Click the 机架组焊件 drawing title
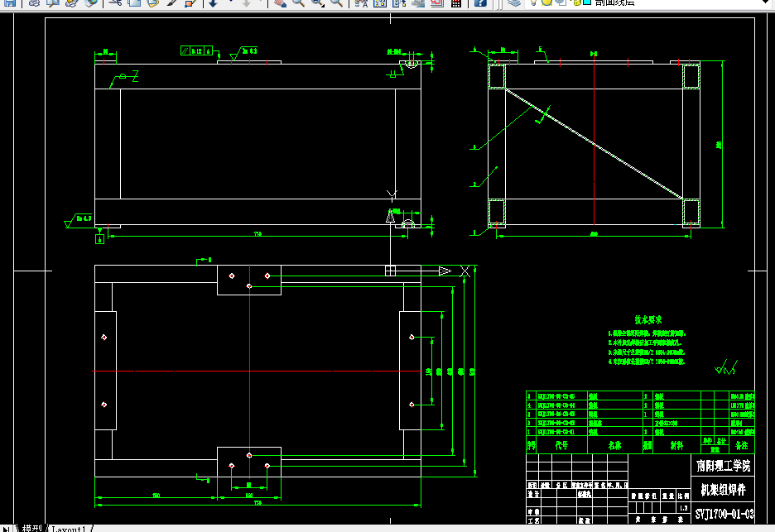The height and width of the screenshot is (532, 775). tap(723, 490)
